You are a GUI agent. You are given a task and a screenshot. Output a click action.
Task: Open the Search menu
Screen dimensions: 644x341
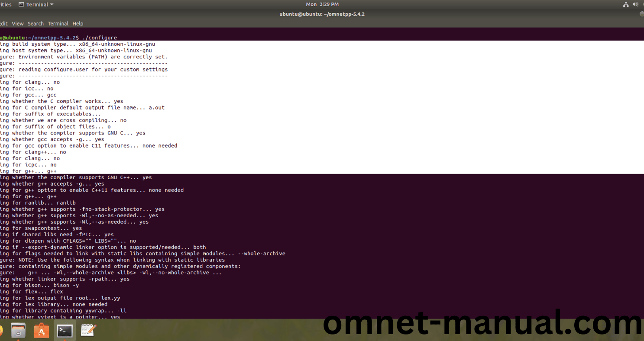coord(36,24)
